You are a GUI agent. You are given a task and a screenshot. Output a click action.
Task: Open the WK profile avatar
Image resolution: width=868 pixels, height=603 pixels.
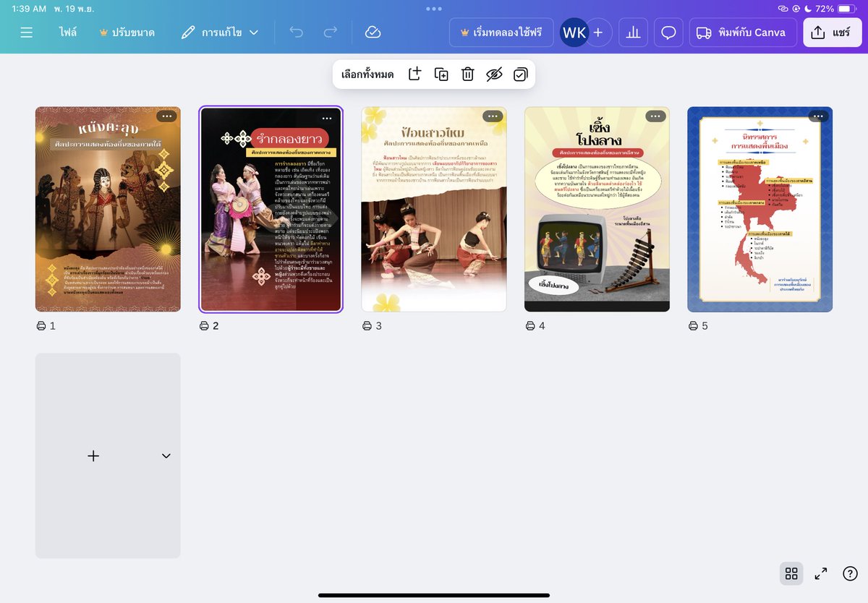pos(574,33)
